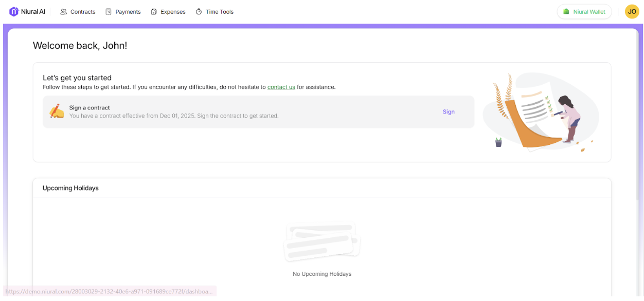This screenshot has width=644, height=301.
Task: Follow the contact us link
Action: point(281,87)
